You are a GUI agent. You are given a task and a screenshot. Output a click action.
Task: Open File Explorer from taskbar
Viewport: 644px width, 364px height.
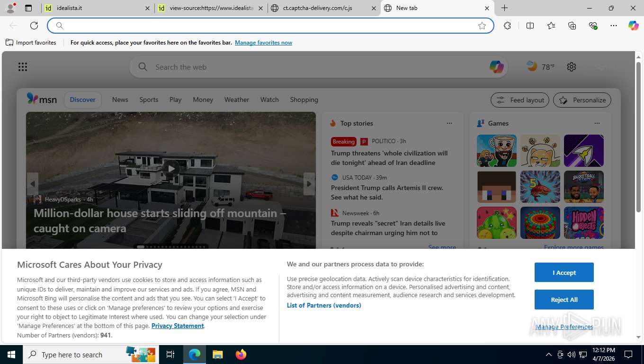[x=217, y=355]
